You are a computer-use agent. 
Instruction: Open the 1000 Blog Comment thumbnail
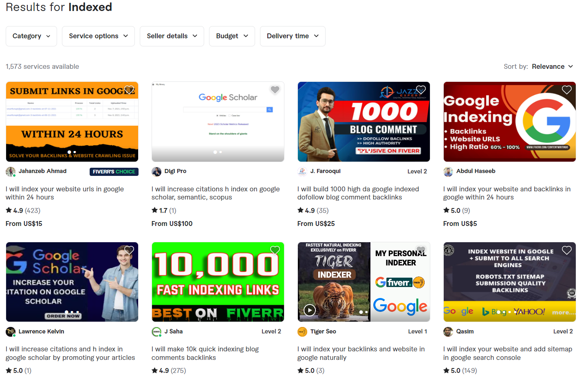point(364,122)
